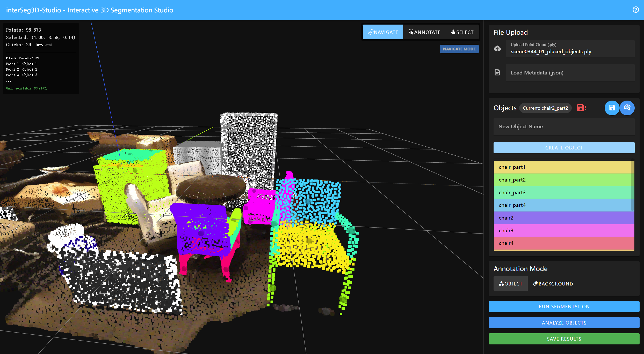Enable Object annotation mode
Image resolution: width=644 pixels, height=354 pixels.
pyautogui.click(x=510, y=284)
